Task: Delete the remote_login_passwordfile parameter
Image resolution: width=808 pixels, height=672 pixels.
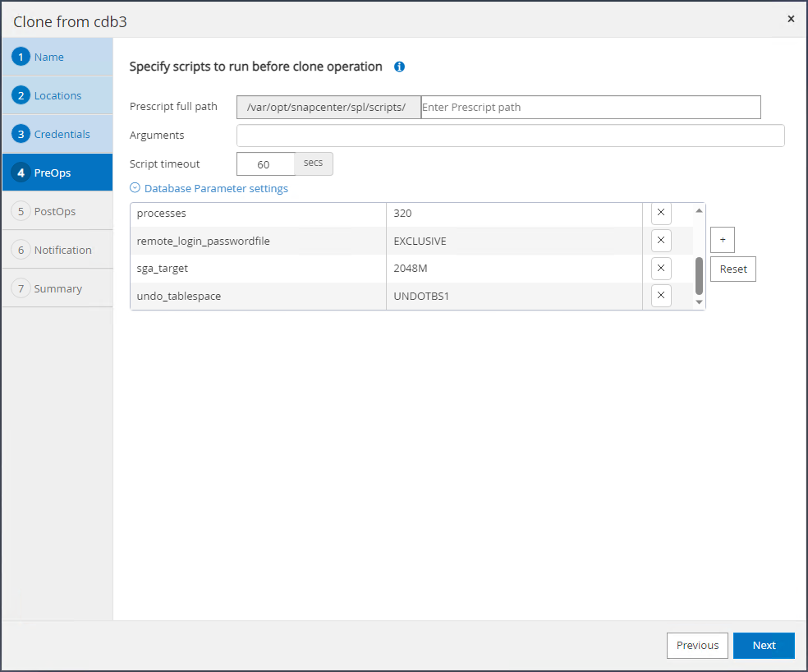Action: click(x=661, y=241)
